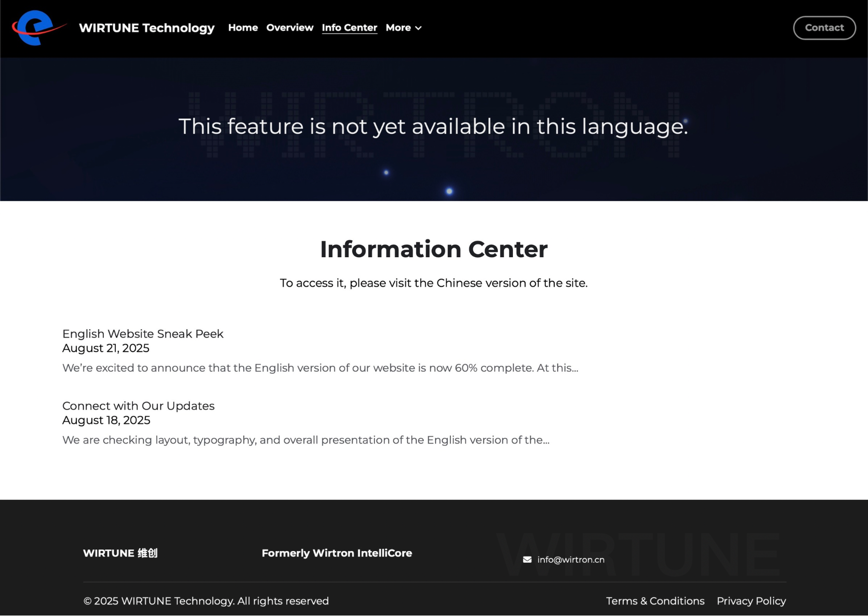Screen dimensions: 868x616
Task: Click the Information Center heading
Action: [434, 249]
